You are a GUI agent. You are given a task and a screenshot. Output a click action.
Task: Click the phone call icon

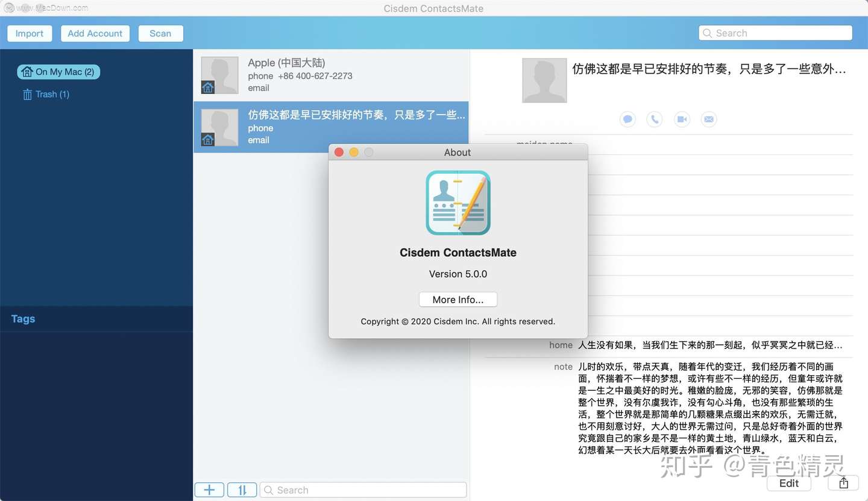(655, 119)
